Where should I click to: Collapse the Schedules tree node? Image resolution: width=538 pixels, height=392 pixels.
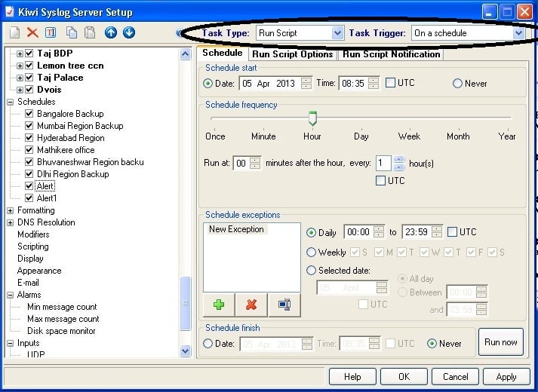pos(11,102)
